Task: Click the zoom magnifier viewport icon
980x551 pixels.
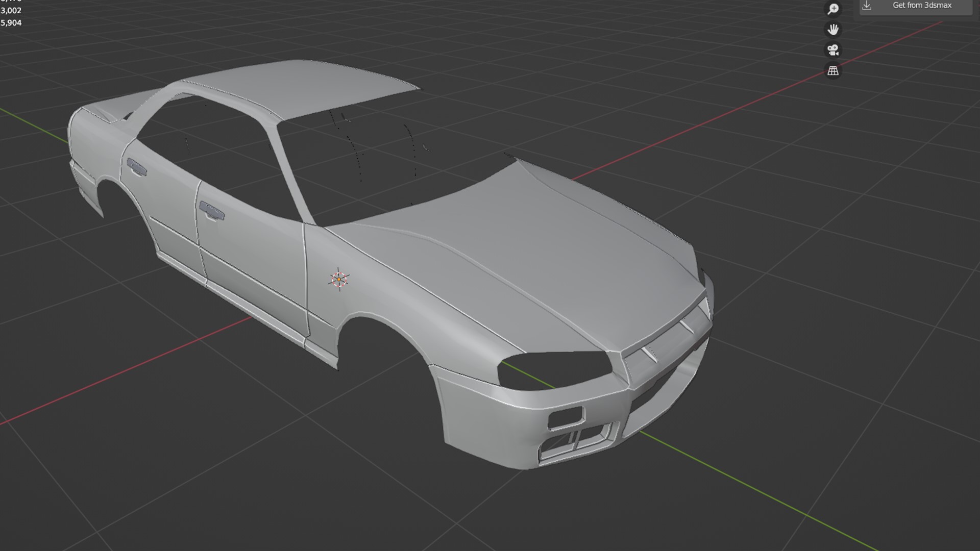Action: (x=833, y=9)
